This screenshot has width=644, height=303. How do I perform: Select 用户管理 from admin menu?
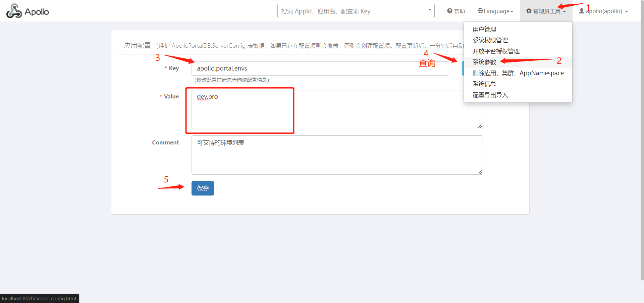point(484,30)
